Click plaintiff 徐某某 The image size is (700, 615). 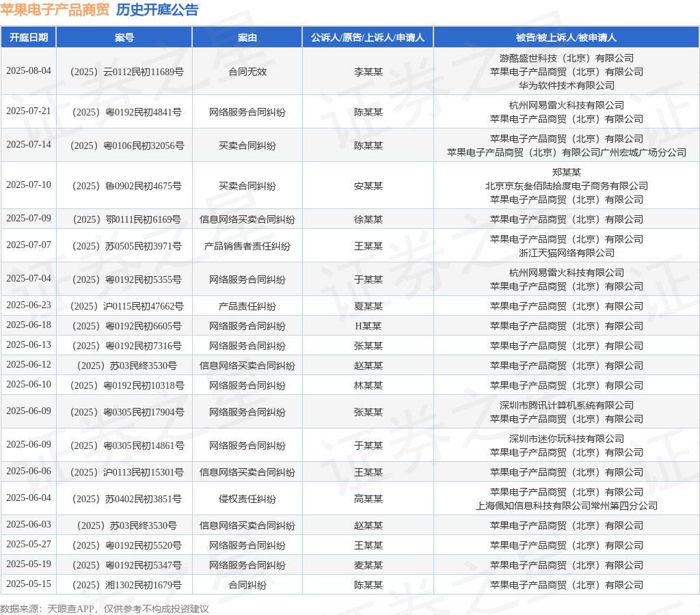pyautogui.click(x=368, y=219)
